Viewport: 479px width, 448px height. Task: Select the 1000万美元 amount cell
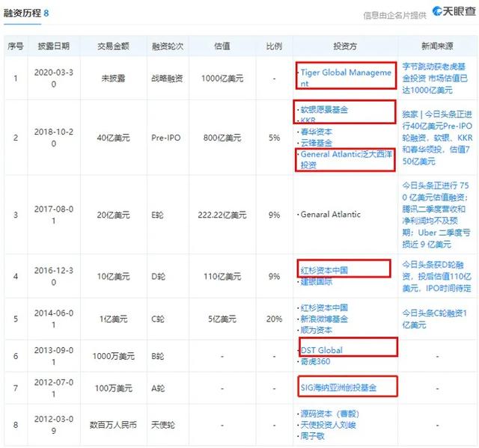point(113,356)
